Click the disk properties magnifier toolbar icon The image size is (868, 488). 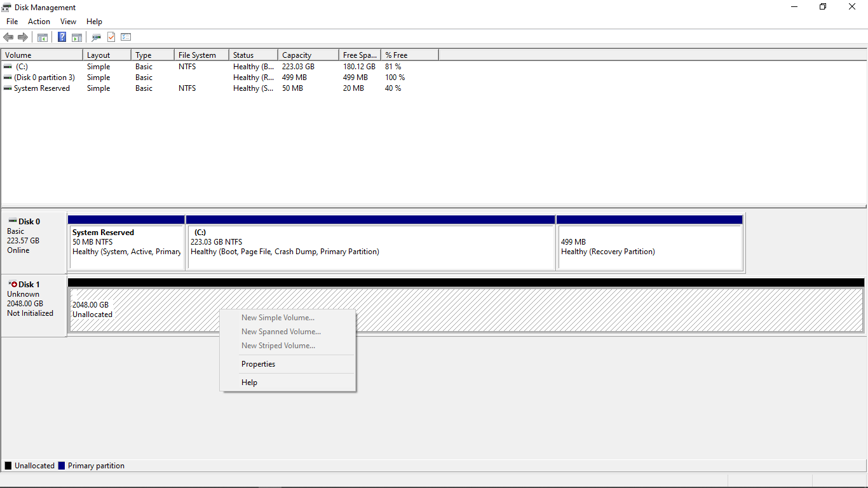pyautogui.click(x=96, y=36)
